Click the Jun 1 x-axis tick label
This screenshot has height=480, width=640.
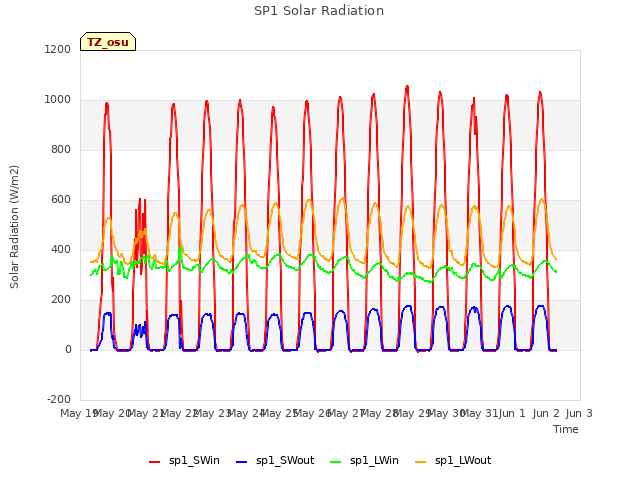[x=512, y=413]
